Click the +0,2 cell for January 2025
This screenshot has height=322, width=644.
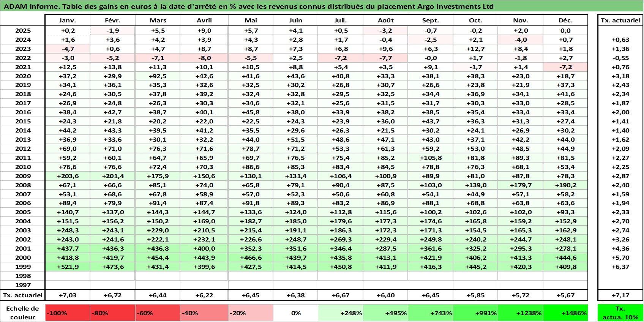pos(68,31)
